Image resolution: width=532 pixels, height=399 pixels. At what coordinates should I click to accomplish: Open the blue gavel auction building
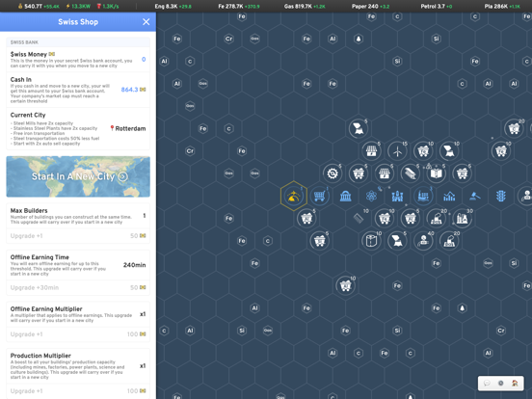[475, 196]
